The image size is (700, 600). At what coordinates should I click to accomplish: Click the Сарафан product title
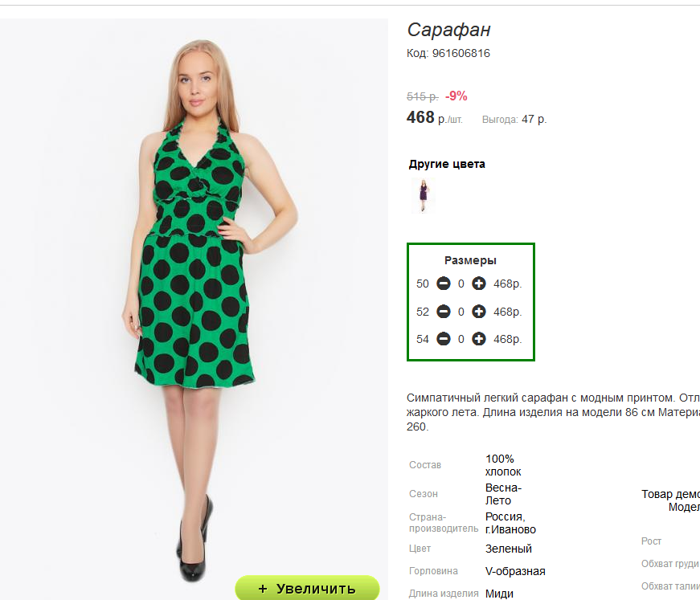tap(448, 31)
